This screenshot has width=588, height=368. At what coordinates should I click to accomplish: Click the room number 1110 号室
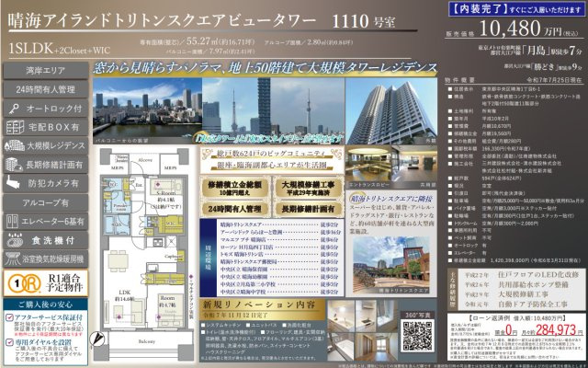click(x=364, y=22)
